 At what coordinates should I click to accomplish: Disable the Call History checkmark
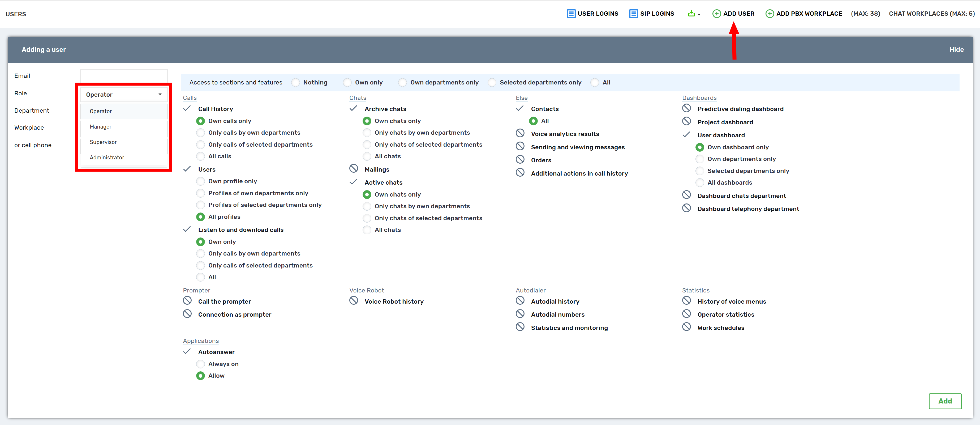click(187, 109)
